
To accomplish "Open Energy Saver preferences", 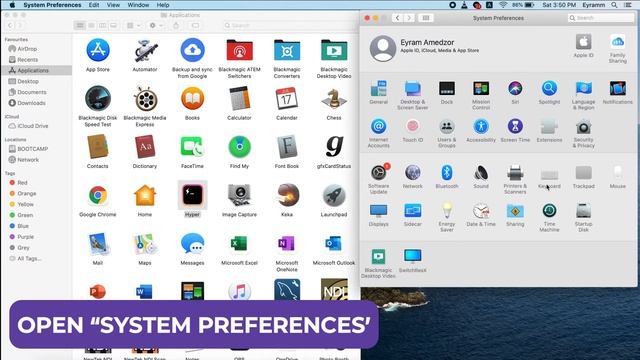I will 447,218.
